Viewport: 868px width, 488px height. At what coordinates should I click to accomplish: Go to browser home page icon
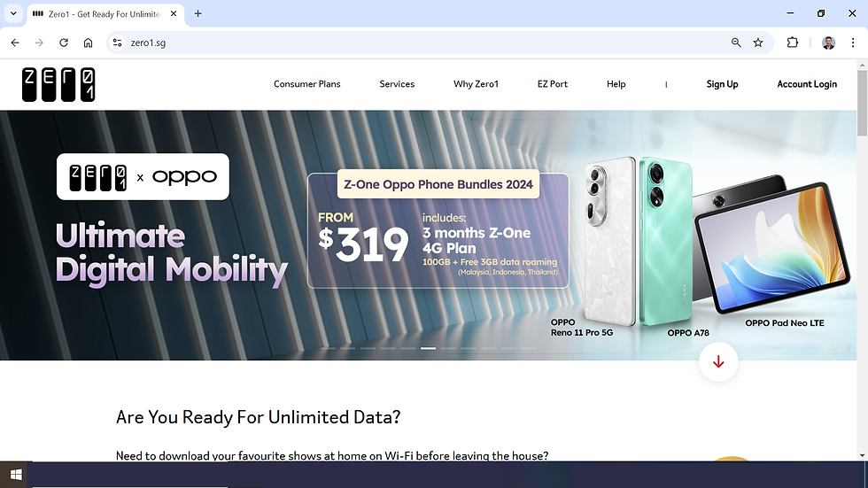[88, 43]
